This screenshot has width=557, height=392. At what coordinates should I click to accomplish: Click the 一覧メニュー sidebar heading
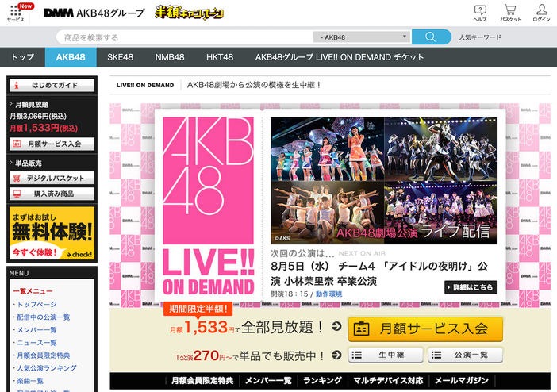[x=33, y=291]
